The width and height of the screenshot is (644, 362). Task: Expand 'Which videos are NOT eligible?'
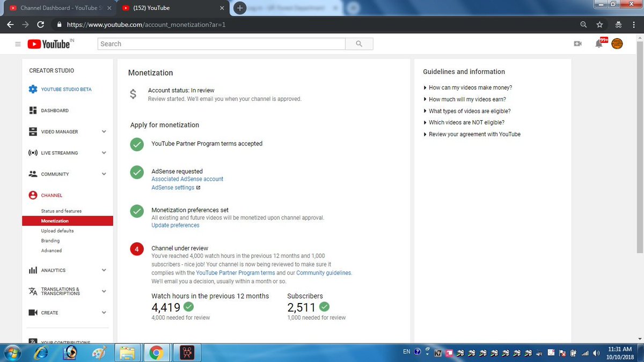[464, 122]
